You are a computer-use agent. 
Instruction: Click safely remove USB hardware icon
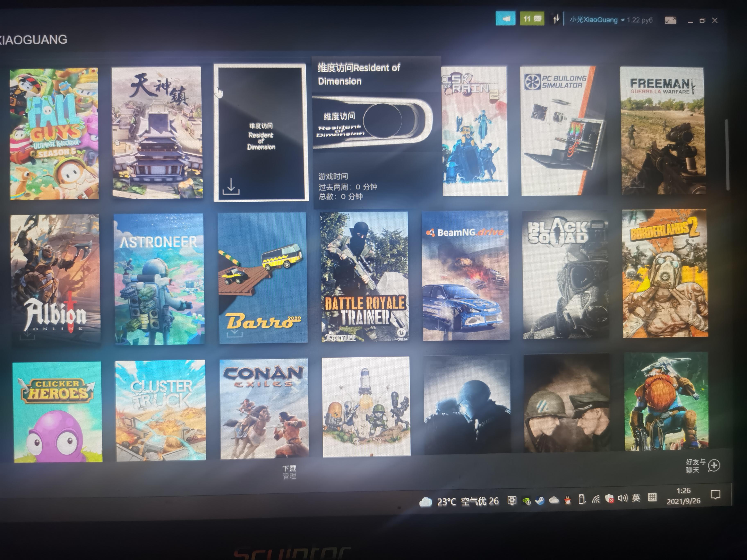582,499
